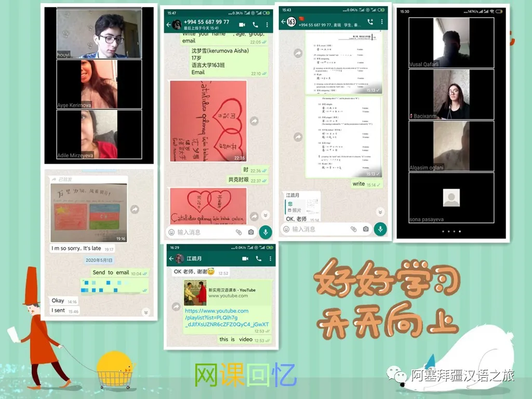532x399 pixels.
Task: Select the 'write' message sent at 15:14
Action: (366, 184)
